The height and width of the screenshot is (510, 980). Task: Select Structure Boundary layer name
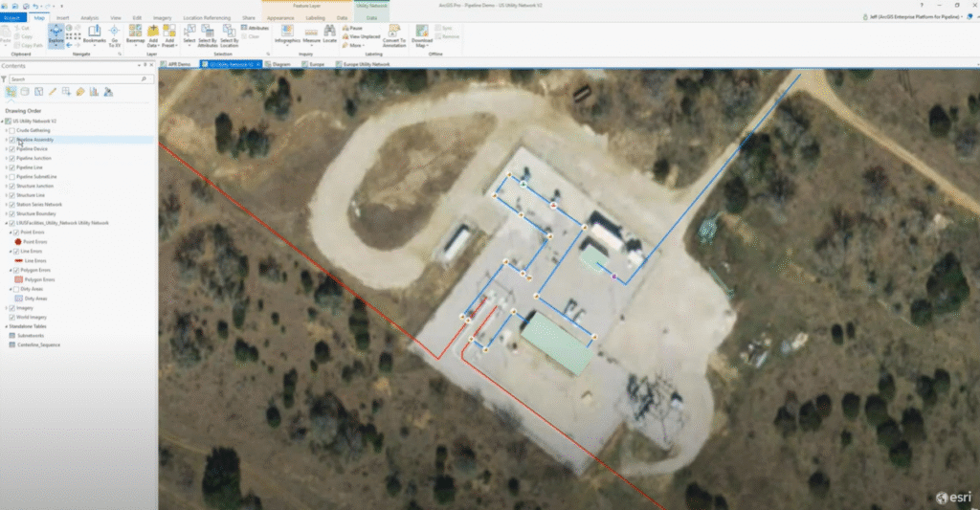36,213
